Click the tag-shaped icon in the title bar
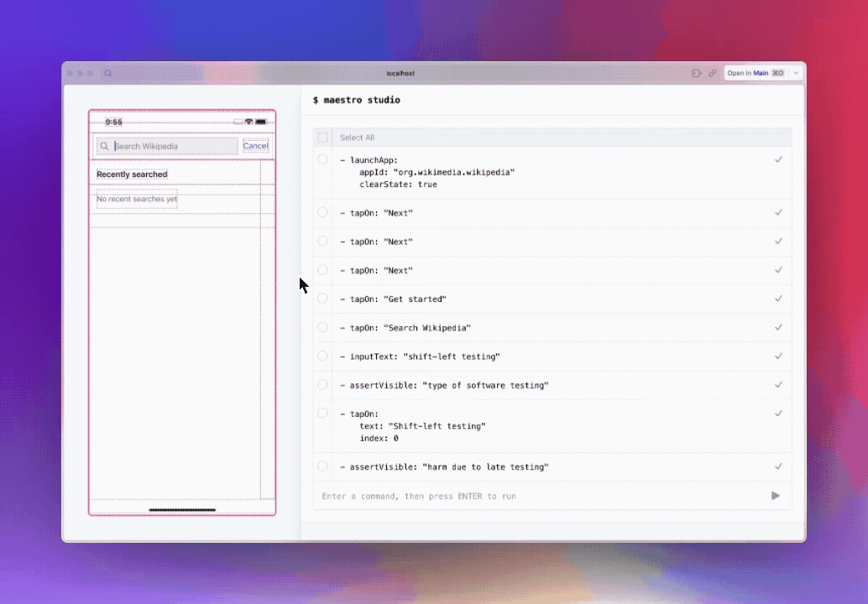The height and width of the screenshot is (604, 868). click(697, 73)
